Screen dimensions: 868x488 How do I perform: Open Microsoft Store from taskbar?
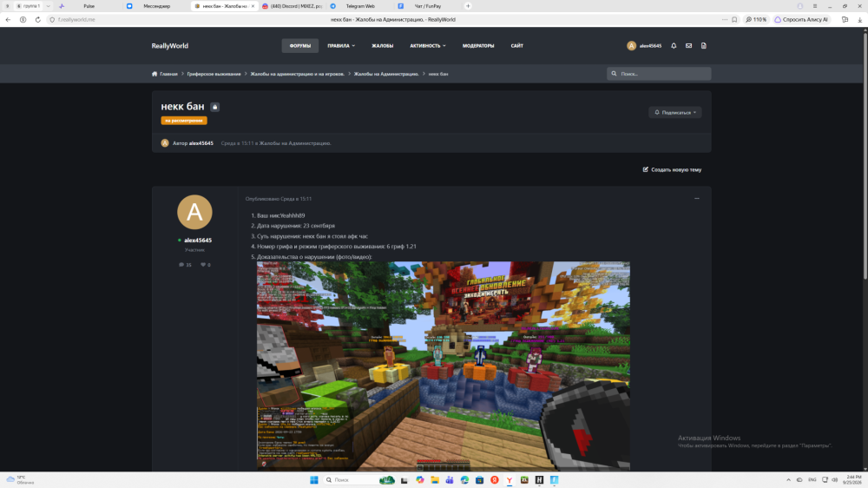479,479
